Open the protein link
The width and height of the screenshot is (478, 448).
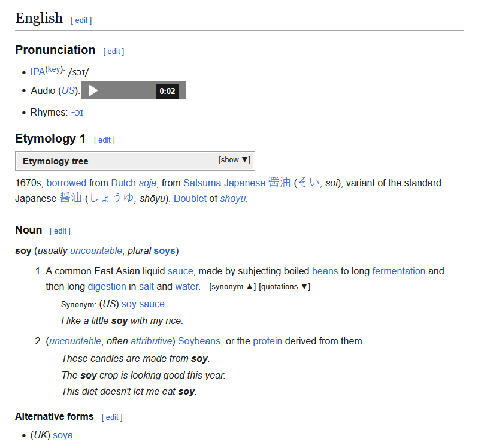pyautogui.click(x=267, y=341)
